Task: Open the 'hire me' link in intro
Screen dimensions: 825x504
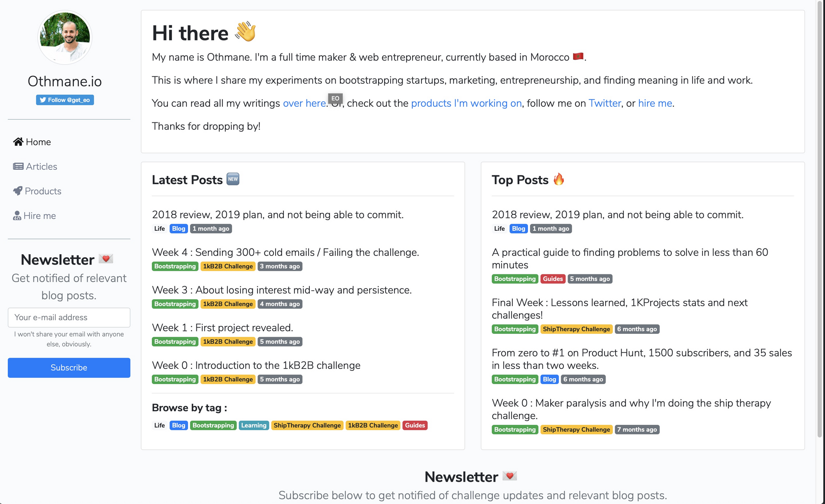Action: pos(655,103)
